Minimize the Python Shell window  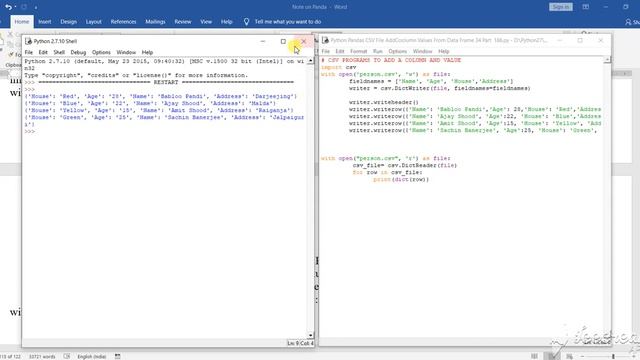click(263, 41)
